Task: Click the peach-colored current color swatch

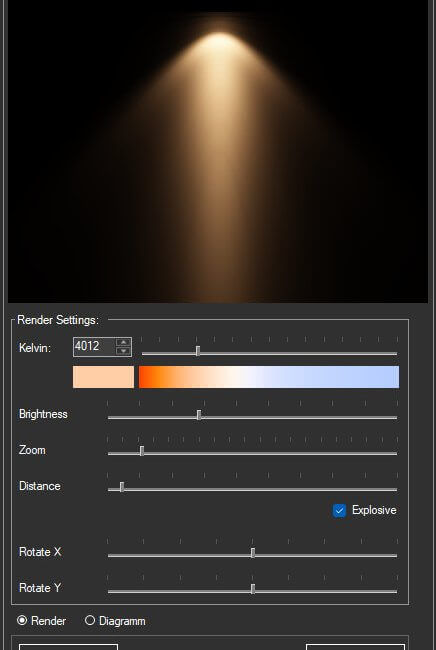Action: tap(104, 377)
